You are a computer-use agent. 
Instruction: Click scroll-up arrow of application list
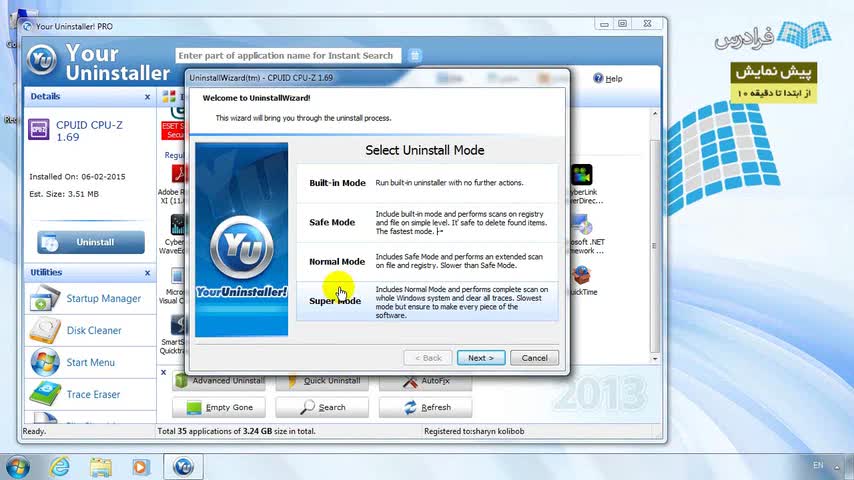[655, 114]
